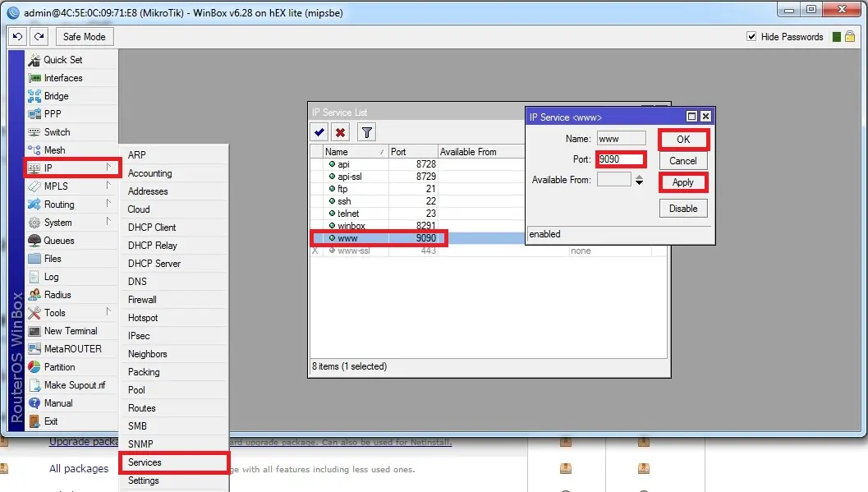Click the Available From input field
The width and height of the screenshot is (868, 492).
tap(614, 179)
